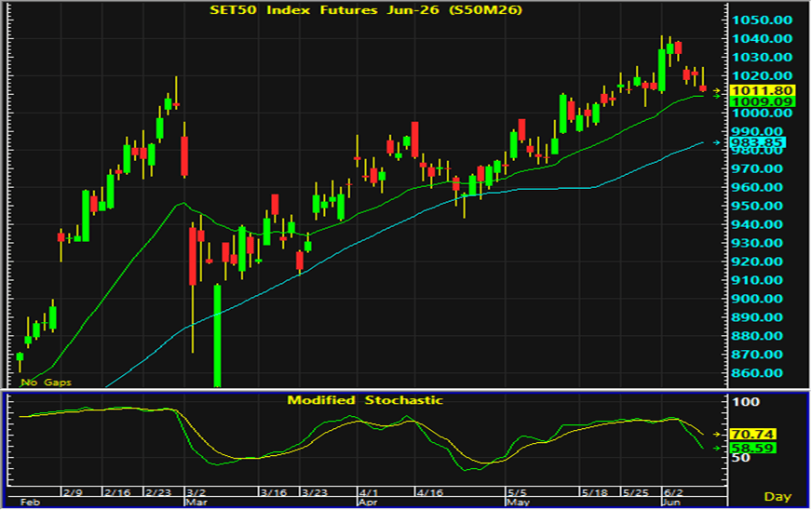Click the 890.00 price axis label
Viewport: 812px width, 510px height.
tap(758, 317)
